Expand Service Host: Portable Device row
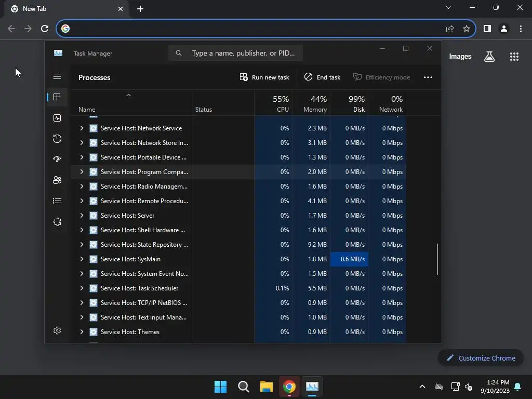The width and height of the screenshot is (532, 399). (x=82, y=157)
